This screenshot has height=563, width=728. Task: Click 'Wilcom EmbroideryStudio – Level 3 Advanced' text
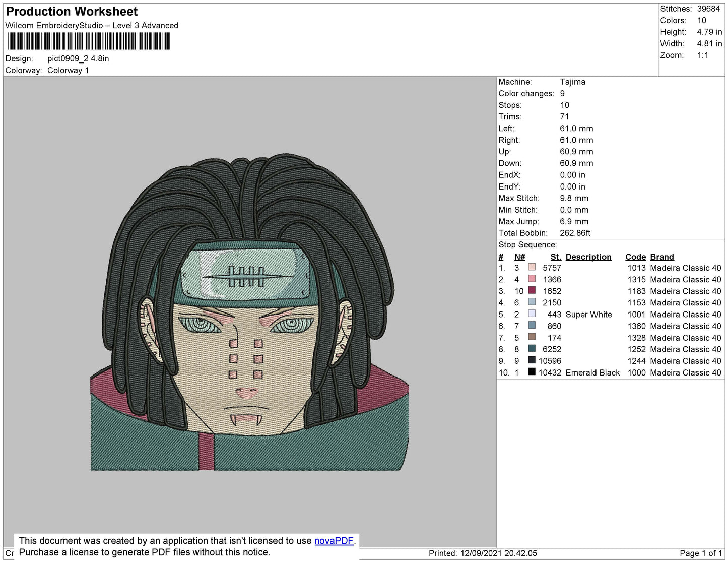point(92,25)
